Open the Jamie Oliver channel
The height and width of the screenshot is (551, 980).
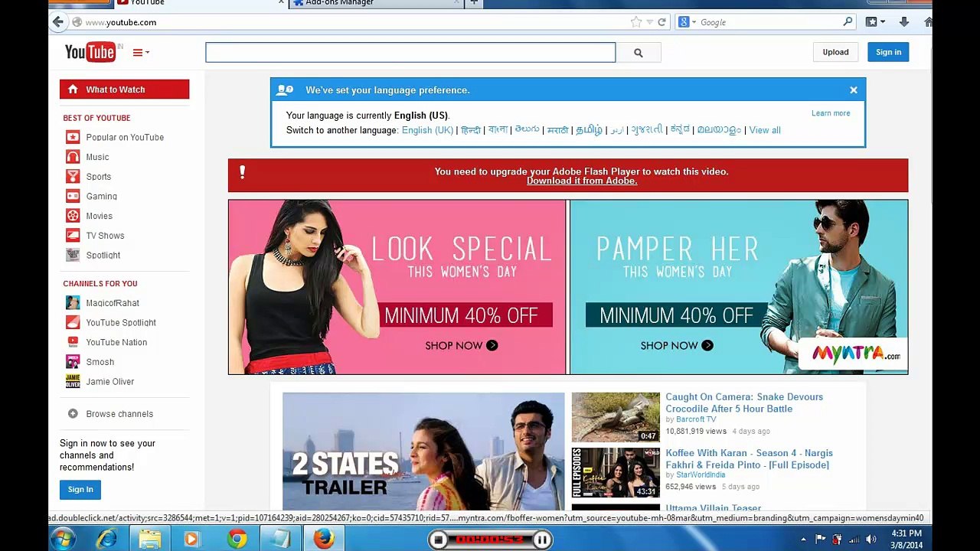click(x=109, y=382)
